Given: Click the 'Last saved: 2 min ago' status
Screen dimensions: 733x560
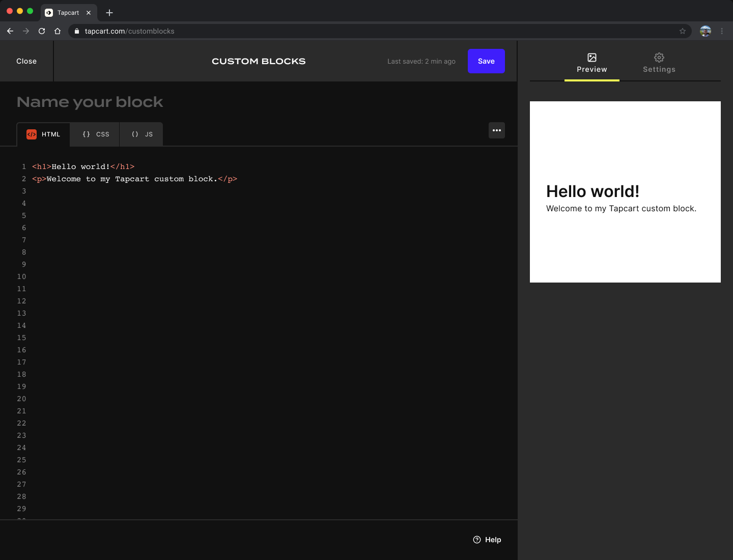Looking at the screenshot, I should click(x=421, y=62).
